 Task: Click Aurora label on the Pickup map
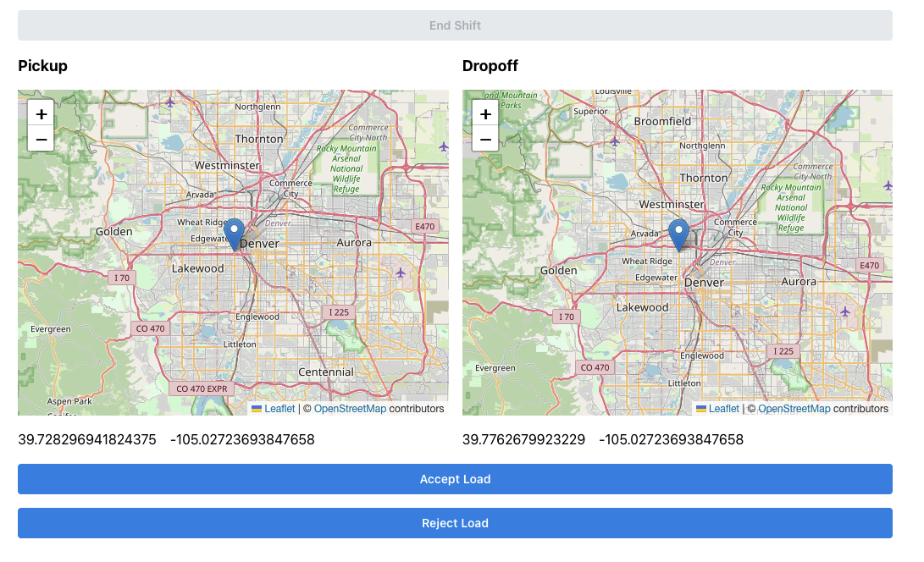tap(354, 243)
